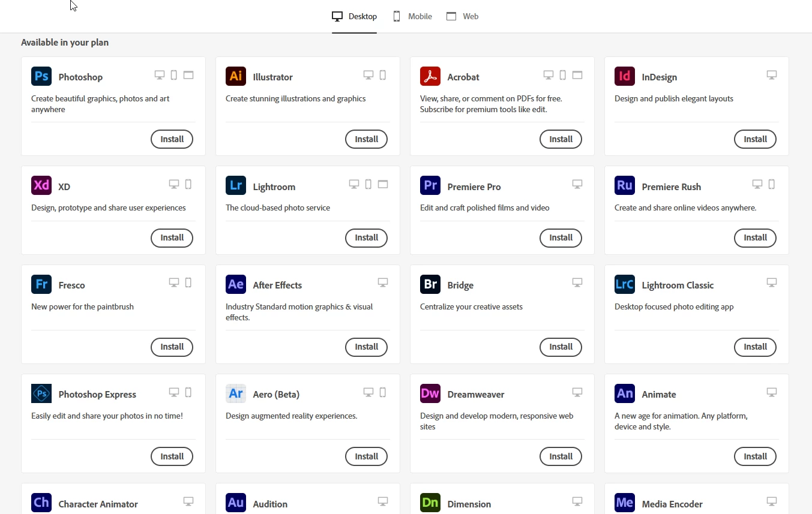Click 'Centralize your creative assets' description
The width and height of the screenshot is (812, 514).
(471, 306)
